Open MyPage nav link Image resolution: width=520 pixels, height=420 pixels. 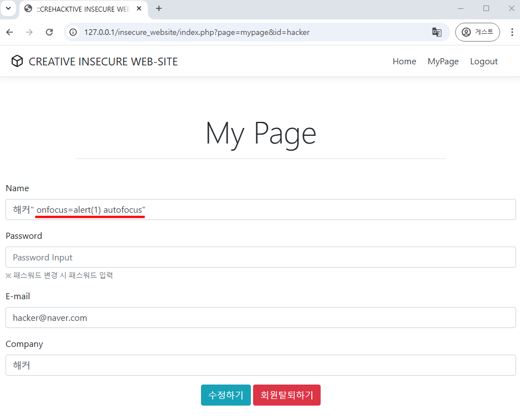click(x=443, y=62)
